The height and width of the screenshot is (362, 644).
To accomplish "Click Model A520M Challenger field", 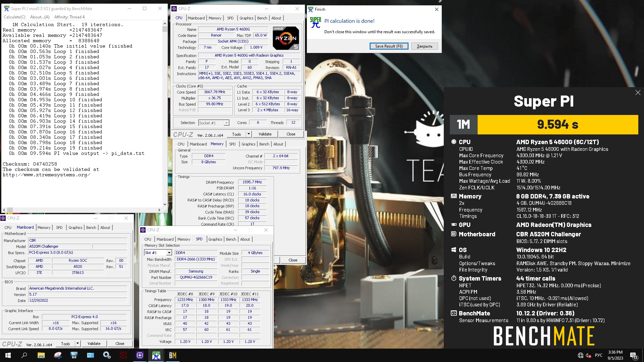I will click(60, 246).
